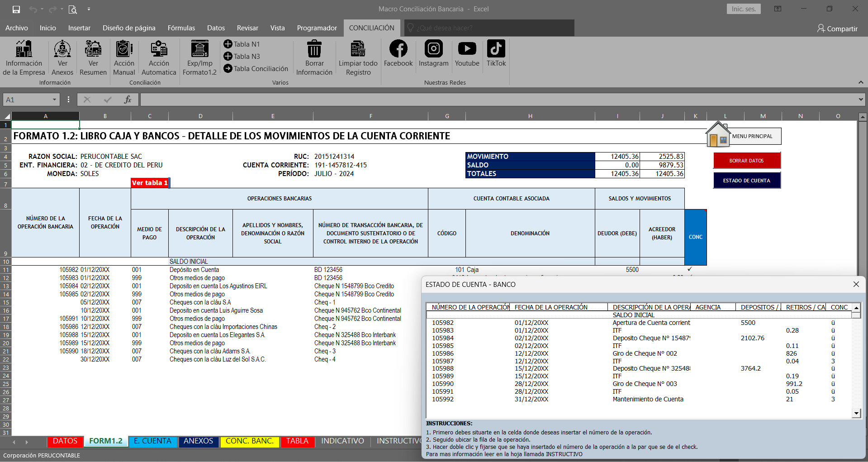The image size is (868, 462).
Task: Open the CONC. BANC. sheet tab
Action: 250,441
